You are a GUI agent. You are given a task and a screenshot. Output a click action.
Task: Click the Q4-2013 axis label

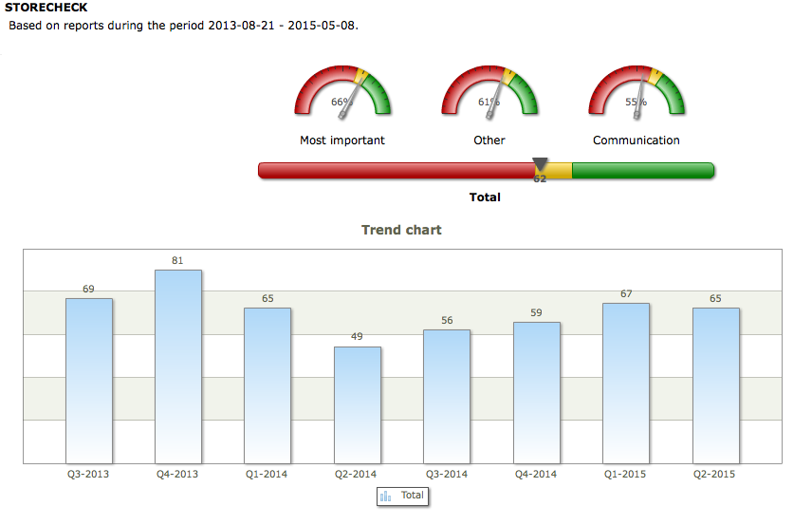click(177, 474)
